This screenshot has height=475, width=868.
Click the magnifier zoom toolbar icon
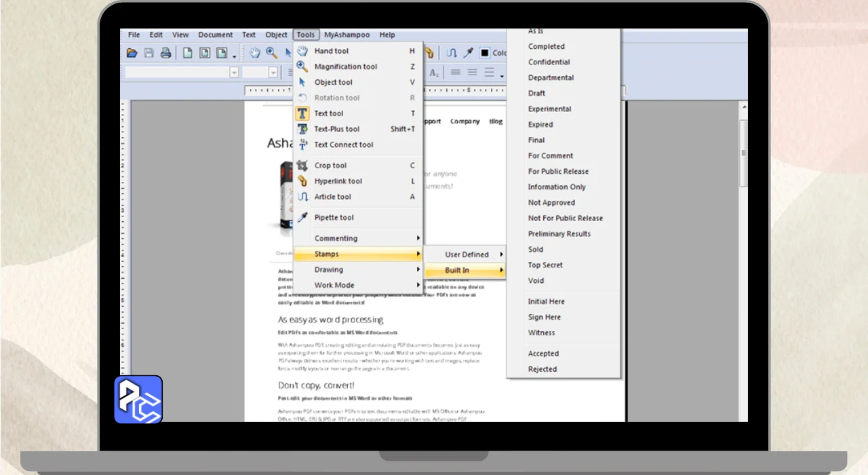(272, 53)
